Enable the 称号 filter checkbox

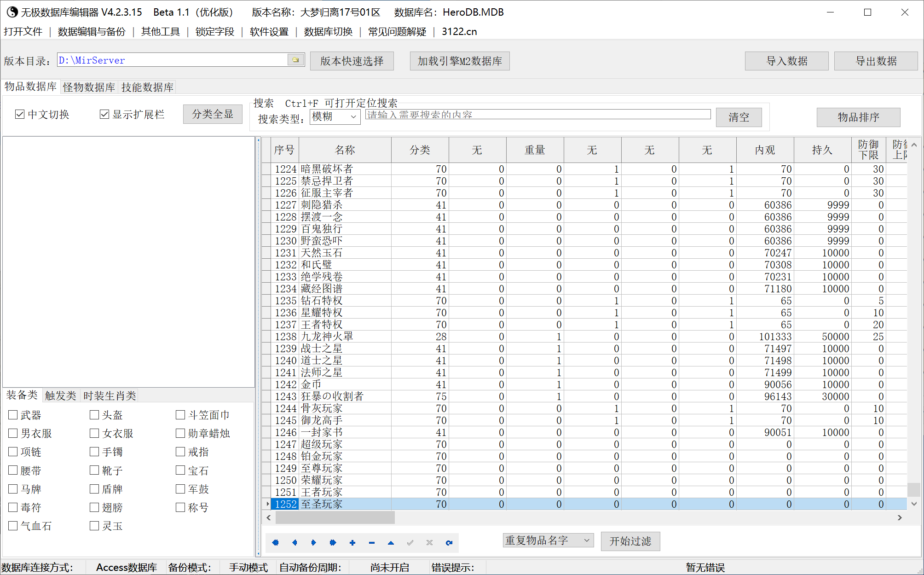point(180,507)
